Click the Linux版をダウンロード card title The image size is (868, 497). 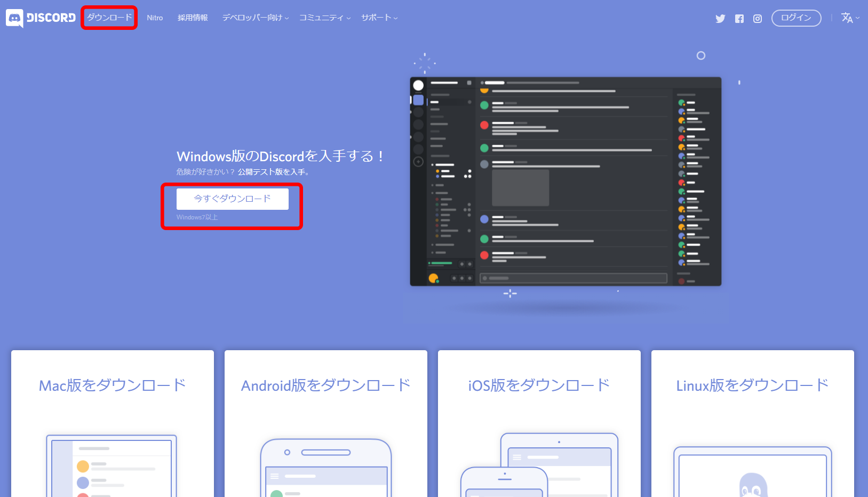coord(753,385)
